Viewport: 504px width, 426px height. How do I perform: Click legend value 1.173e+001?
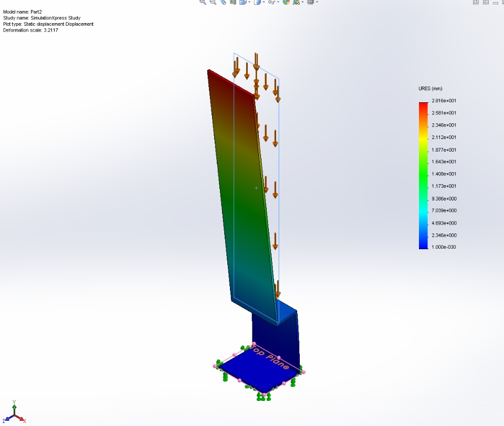(x=444, y=186)
